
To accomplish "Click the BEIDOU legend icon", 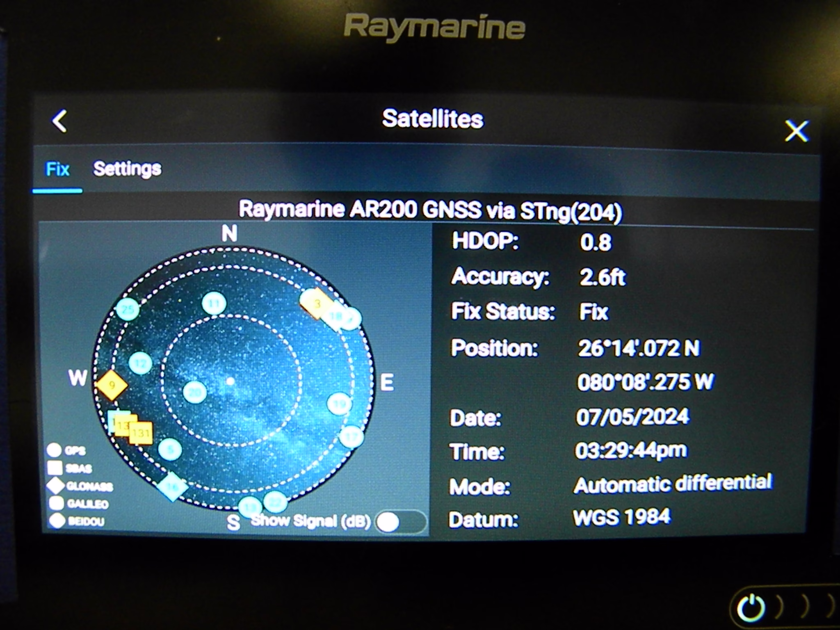I will click(x=57, y=520).
